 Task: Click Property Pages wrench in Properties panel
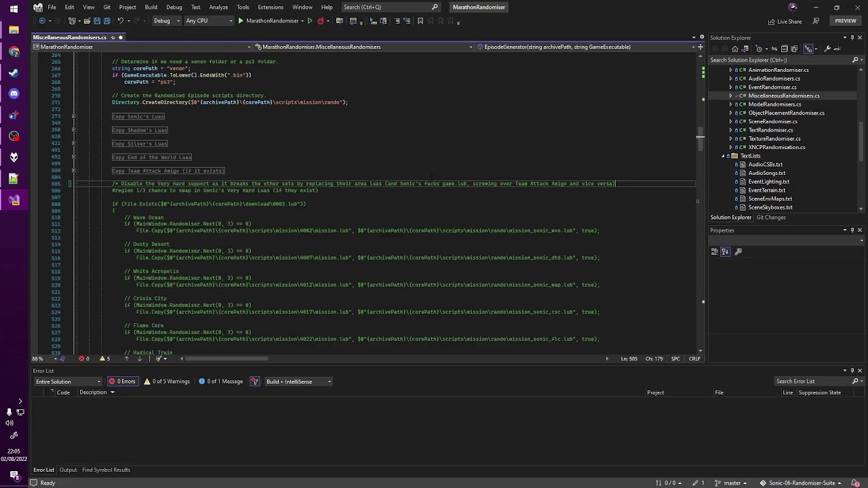pyautogui.click(x=738, y=251)
